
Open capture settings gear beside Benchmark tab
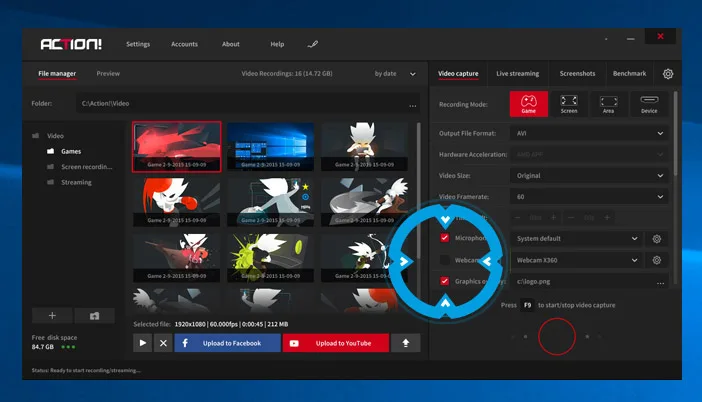point(668,74)
